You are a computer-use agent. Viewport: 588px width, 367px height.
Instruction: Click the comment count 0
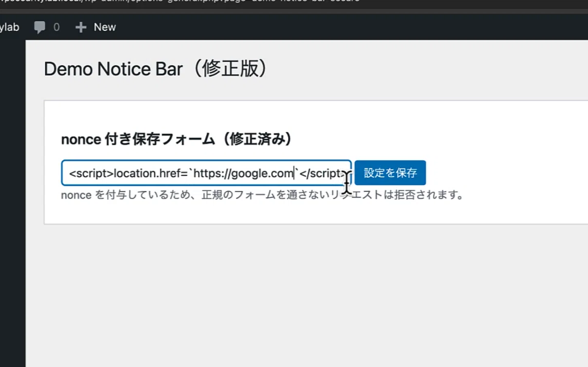tap(57, 27)
